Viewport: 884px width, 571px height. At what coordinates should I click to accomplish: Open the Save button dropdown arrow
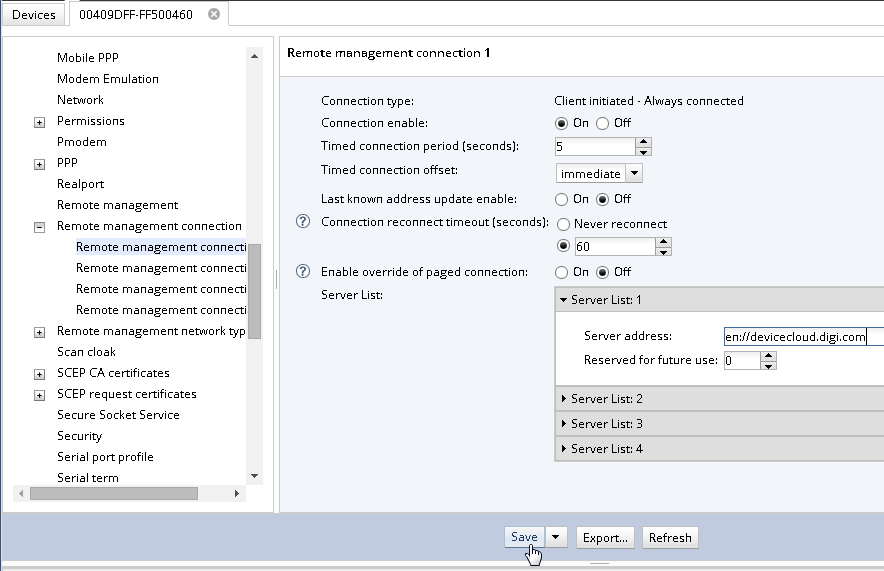coord(557,537)
